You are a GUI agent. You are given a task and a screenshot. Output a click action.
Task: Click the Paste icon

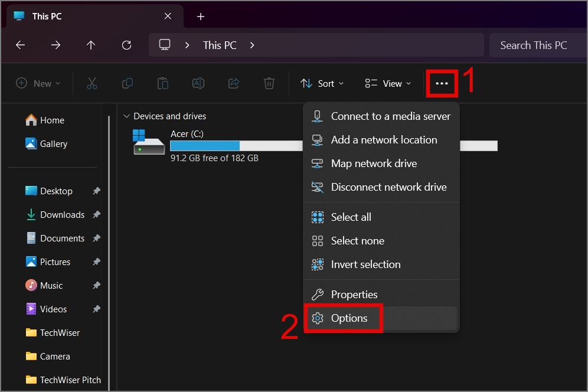(x=163, y=83)
